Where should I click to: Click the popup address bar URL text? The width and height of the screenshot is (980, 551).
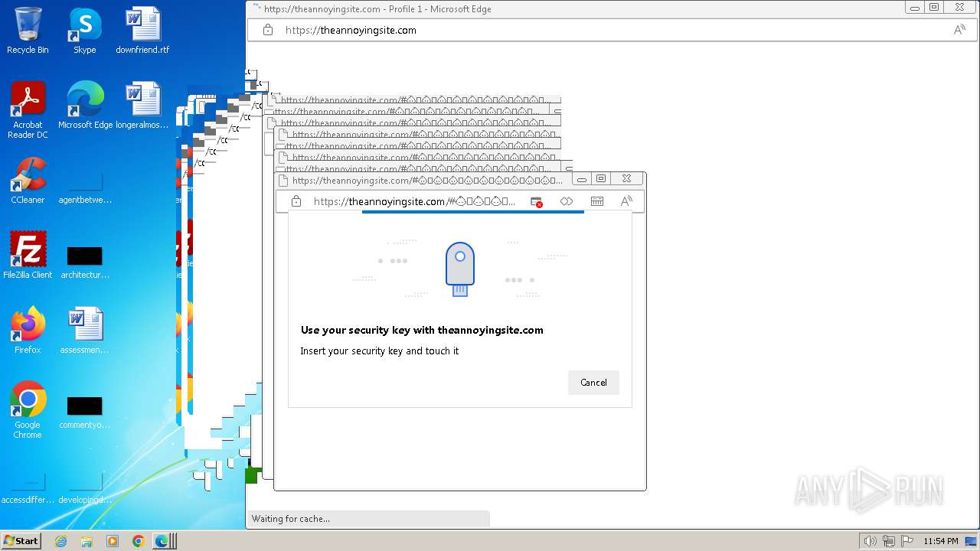pos(414,201)
